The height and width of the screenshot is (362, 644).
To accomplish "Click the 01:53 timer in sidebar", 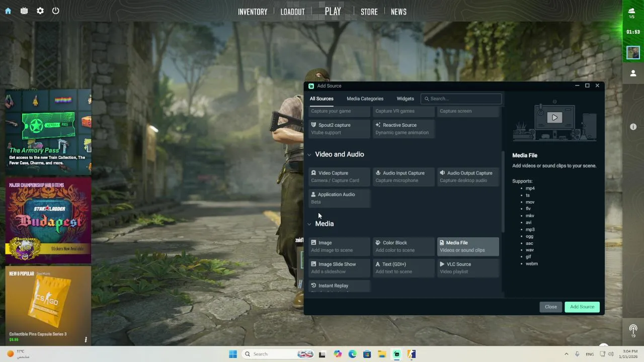I will click(x=633, y=32).
